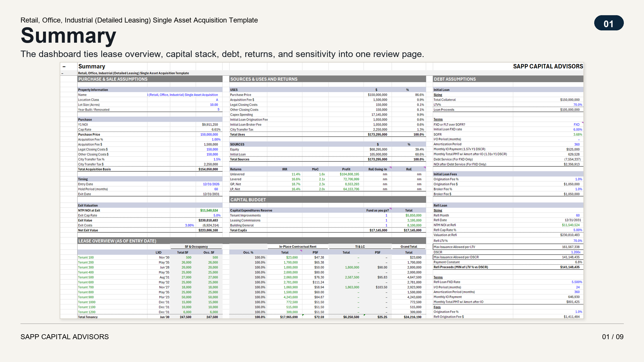Select the Refi Loan FXD Rate 5.500%
The width and height of the screenshot is (644, 362).
(x=577, y=282)
